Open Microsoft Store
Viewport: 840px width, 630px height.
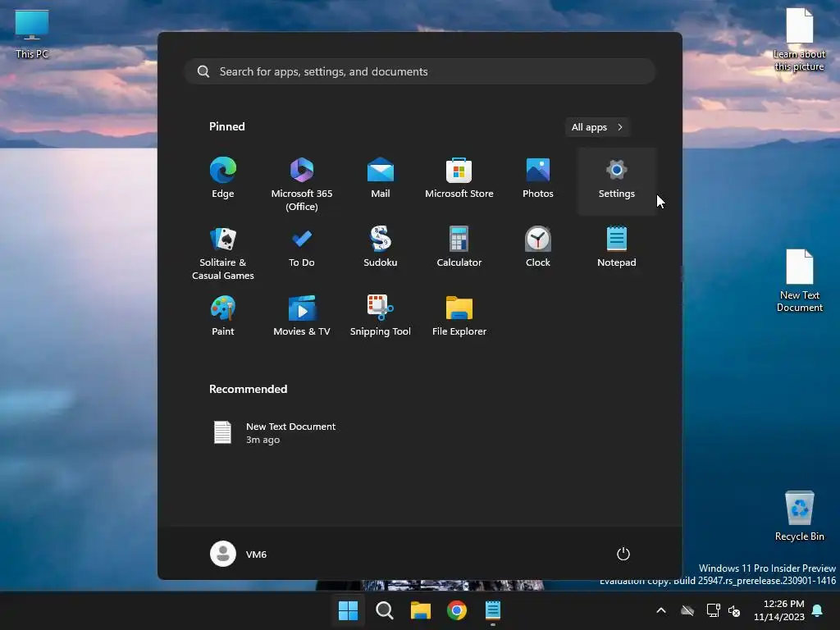[459, 179]
